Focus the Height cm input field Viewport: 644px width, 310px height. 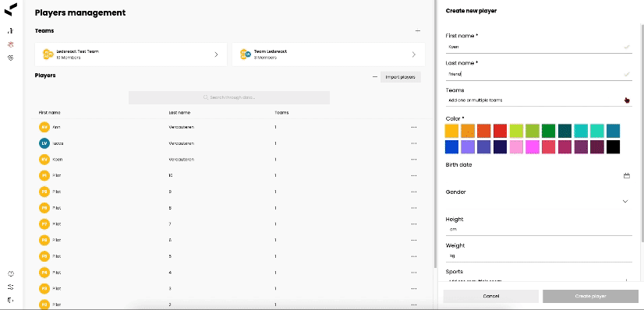click(539, 230)
